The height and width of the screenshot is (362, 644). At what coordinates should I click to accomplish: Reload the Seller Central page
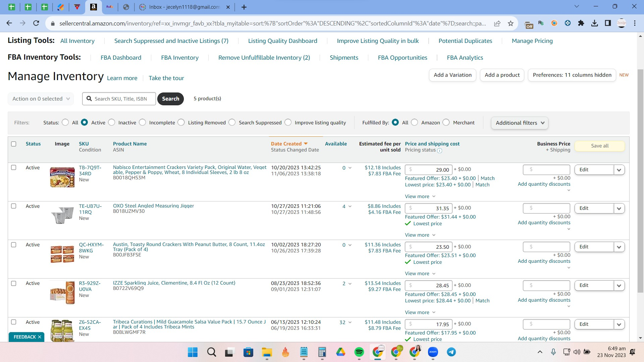pyautogui.click(x=36, y=23)
